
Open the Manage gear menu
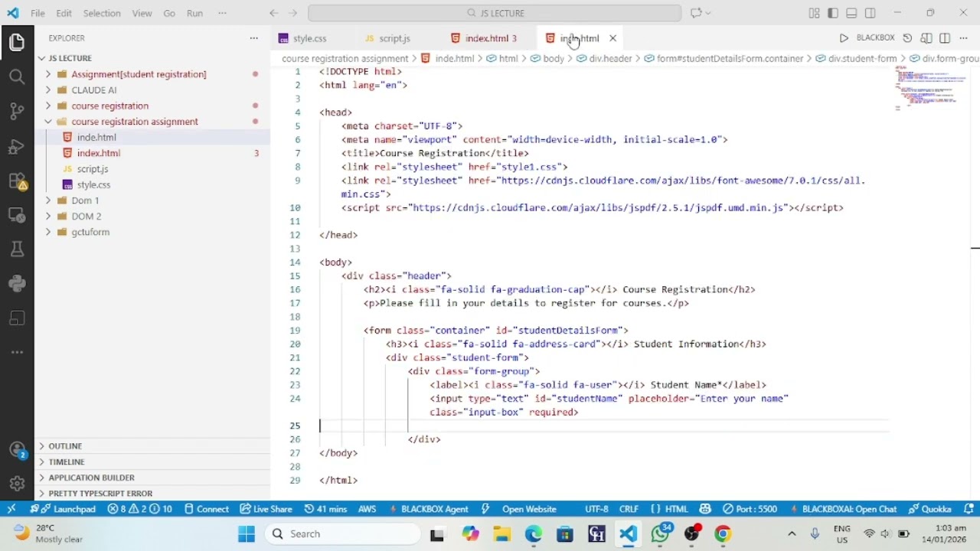pos(17,484)
